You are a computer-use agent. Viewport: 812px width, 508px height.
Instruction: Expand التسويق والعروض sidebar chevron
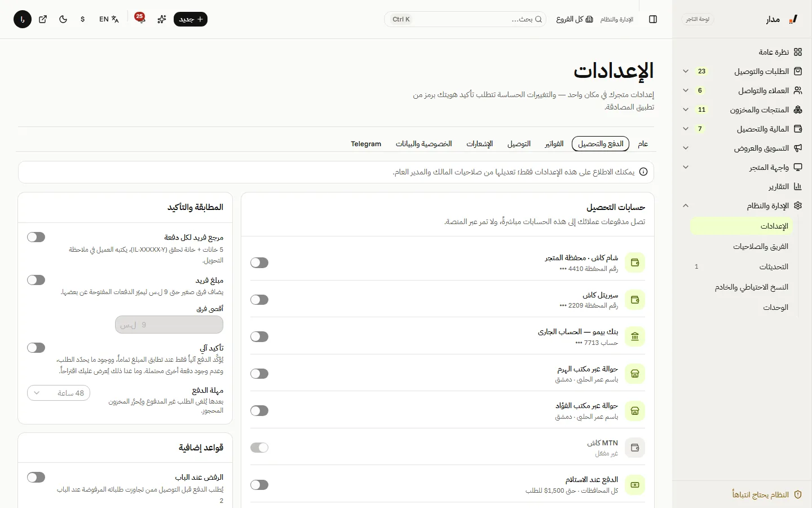point(686,148)
